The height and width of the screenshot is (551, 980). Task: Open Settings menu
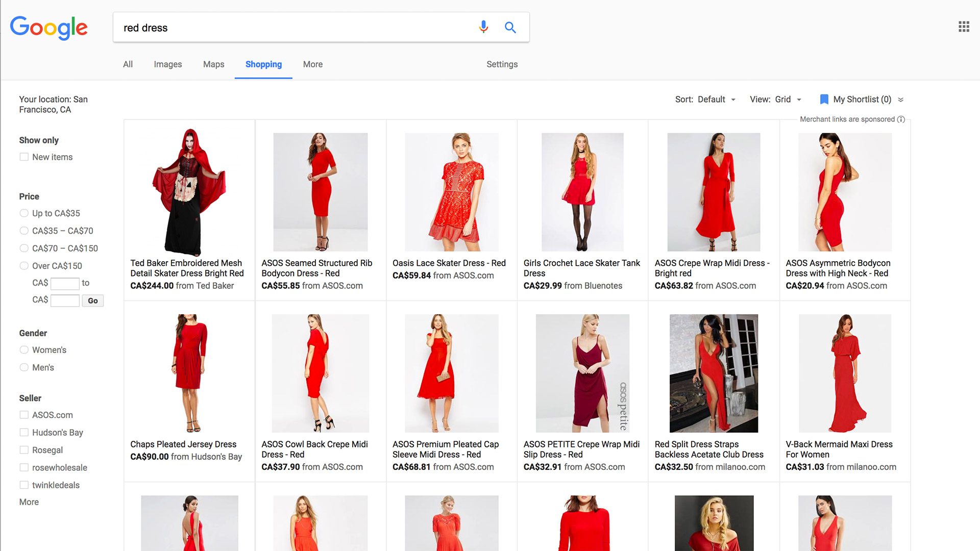[x=502, y=64]
